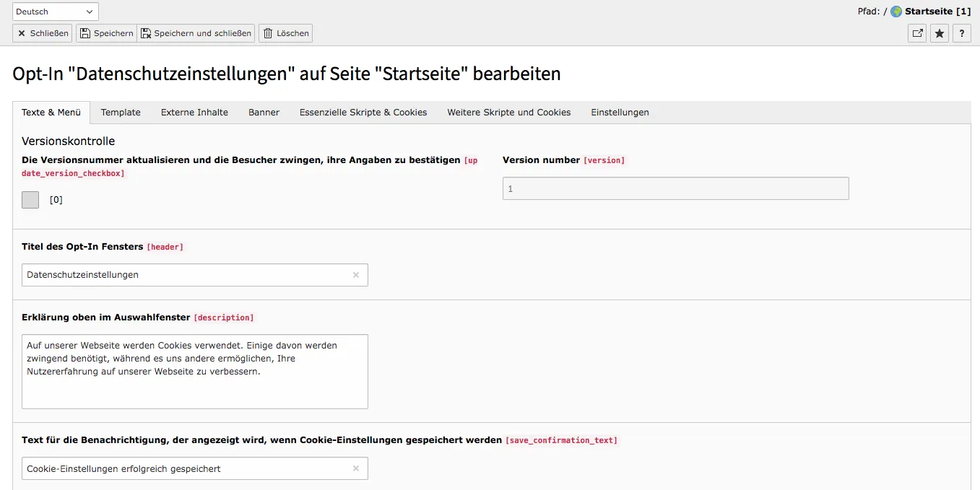Click the Löschen trash button
This screenshot has height=490, width=980.
coord(285,33)
